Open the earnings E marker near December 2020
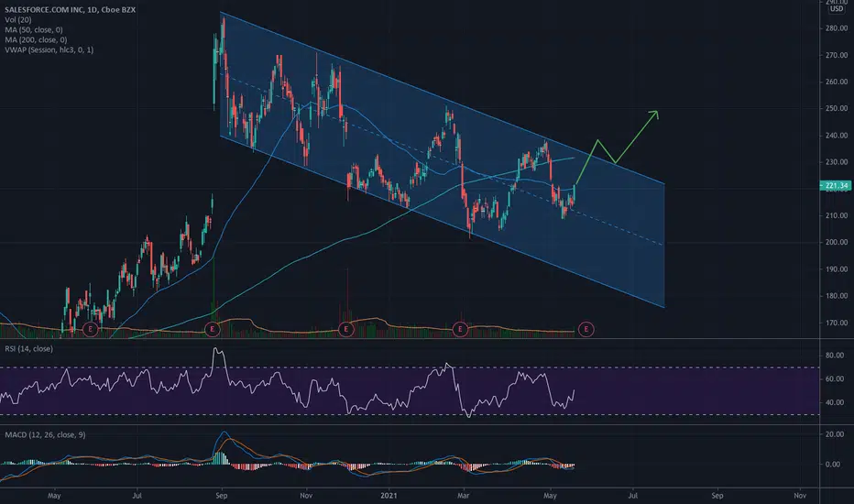 coord(345,329)
